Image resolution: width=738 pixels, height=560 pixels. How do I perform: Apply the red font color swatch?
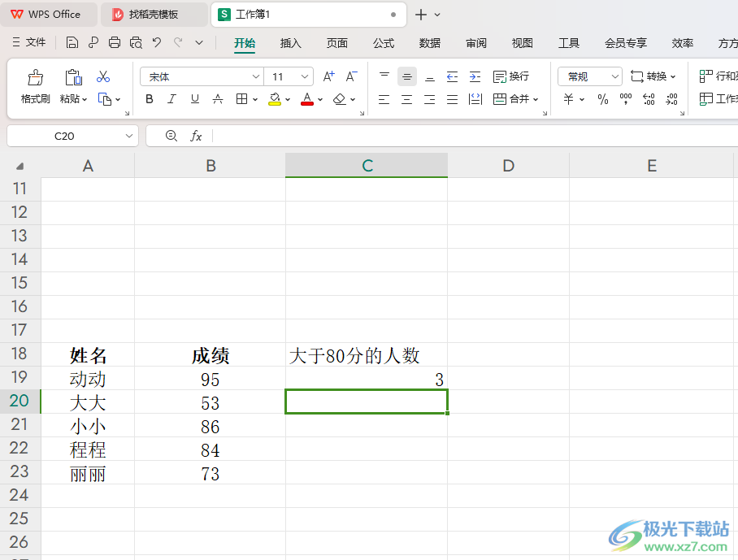(307, 99)
